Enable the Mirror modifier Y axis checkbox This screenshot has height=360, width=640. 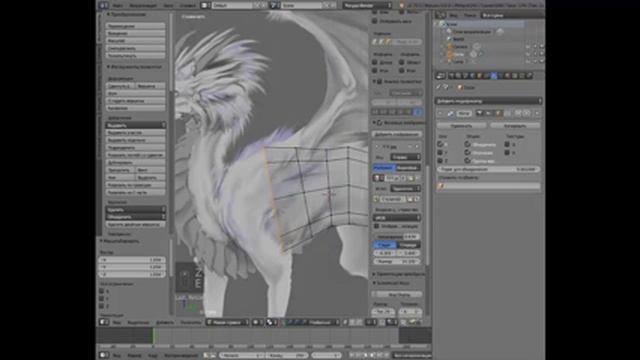click(440, 152)
